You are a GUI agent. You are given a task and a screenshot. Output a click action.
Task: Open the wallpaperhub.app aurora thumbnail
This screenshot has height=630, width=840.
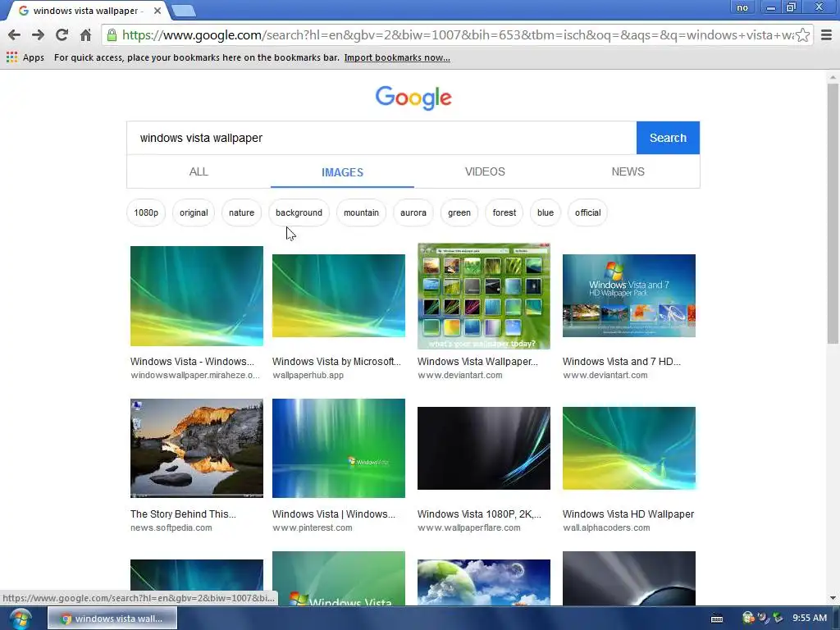(339, 295)
